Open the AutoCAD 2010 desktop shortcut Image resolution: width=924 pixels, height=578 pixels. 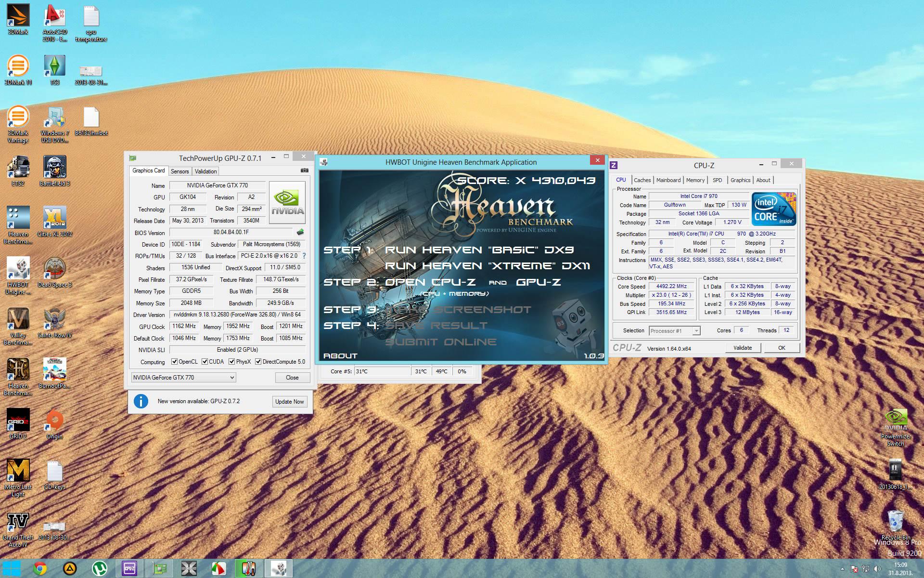pos(55,23)
